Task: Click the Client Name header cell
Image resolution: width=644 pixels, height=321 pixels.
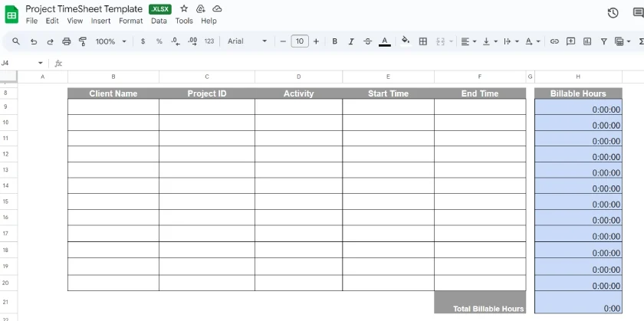Action: click(x=113, y=93)
